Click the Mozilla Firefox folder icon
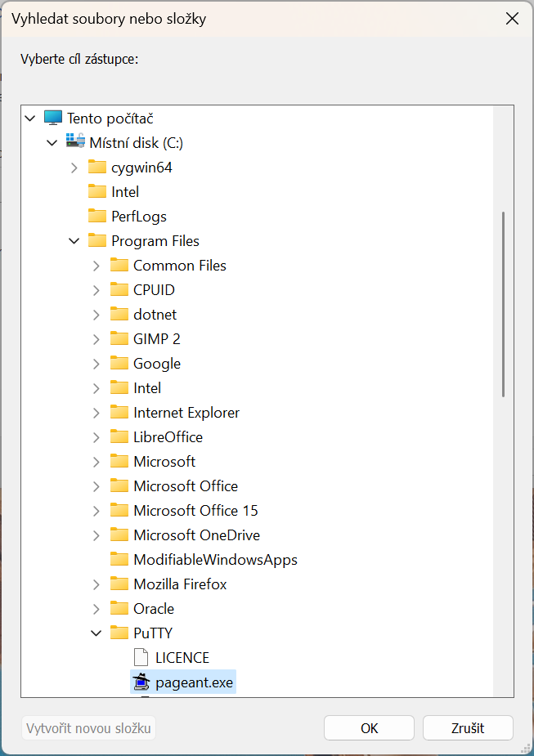 pyautogui.click(x=119, y=584)
